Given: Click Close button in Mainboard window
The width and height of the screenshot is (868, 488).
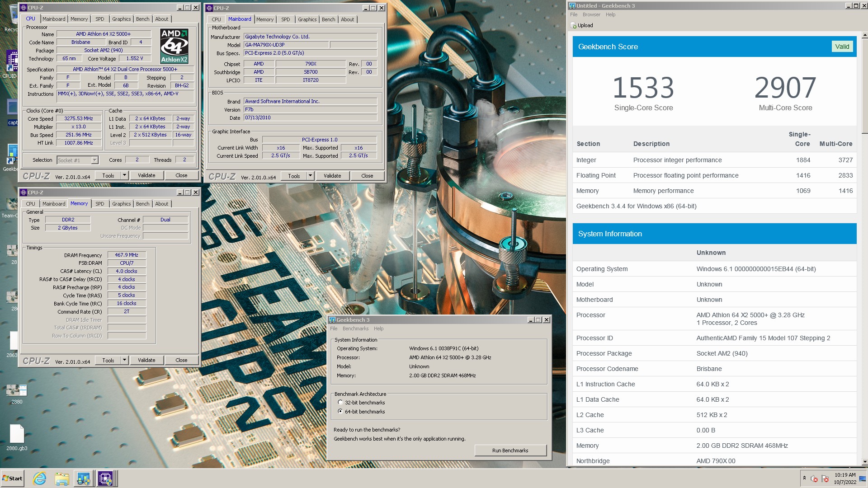Looking at the screenshot, I should click(367, 176).
